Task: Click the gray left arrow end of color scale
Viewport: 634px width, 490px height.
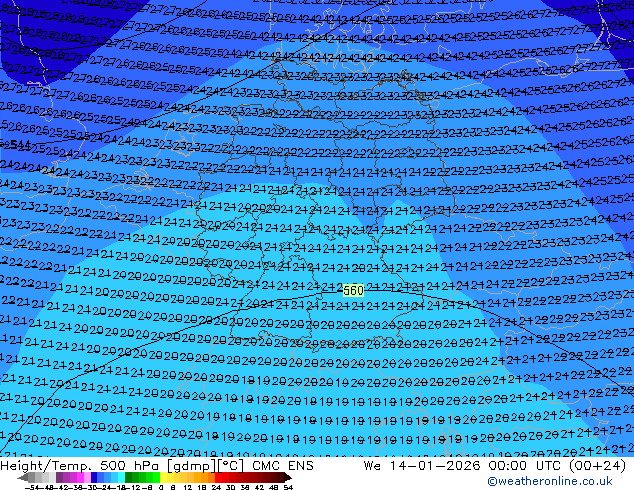Action: pos(23,477)
